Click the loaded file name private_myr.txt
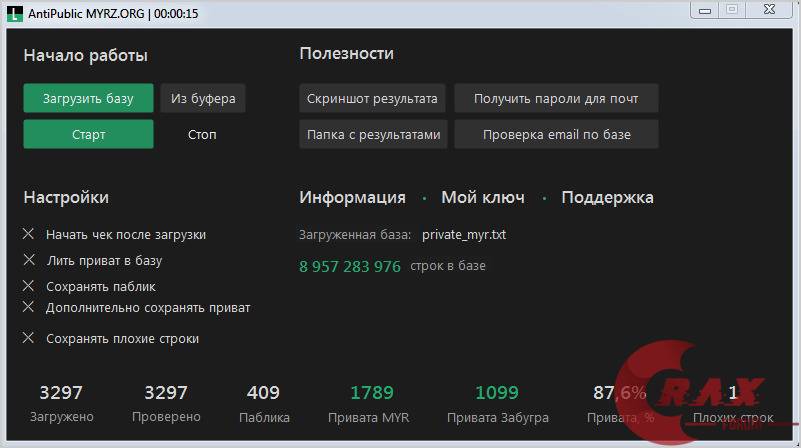The height and width of the screenshot is (448, 801). click(464, 235)
